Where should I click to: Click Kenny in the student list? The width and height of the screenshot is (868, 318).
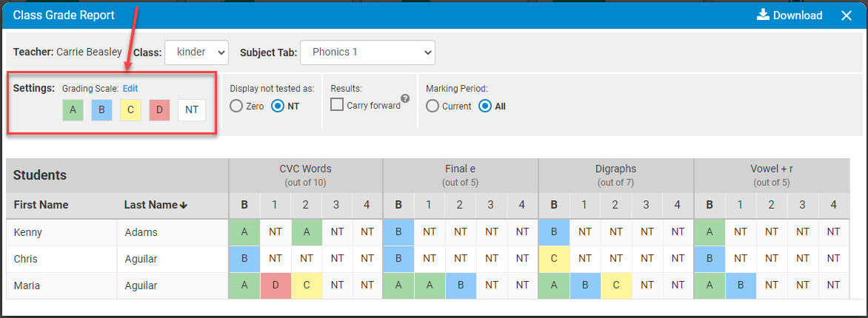coord(27,232)
